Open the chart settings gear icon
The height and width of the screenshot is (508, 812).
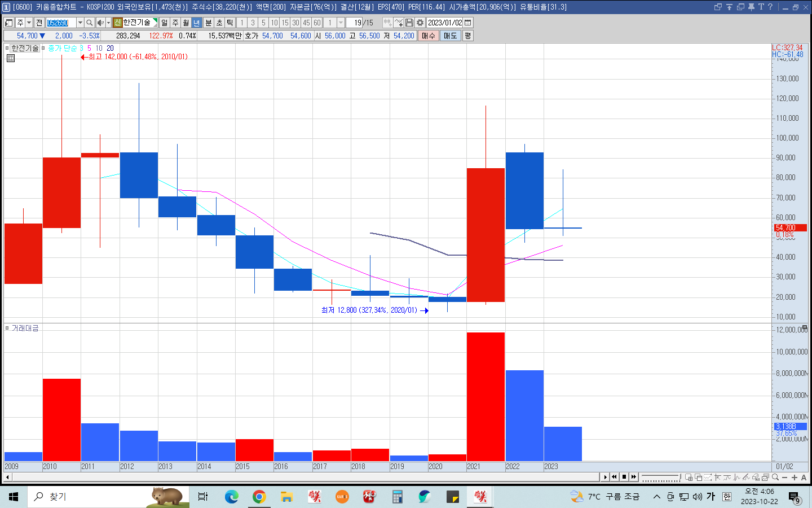click(420, 23)
